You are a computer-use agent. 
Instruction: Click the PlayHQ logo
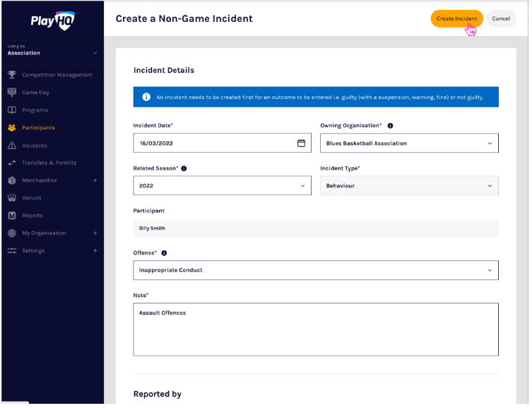(x=52, y=21)
